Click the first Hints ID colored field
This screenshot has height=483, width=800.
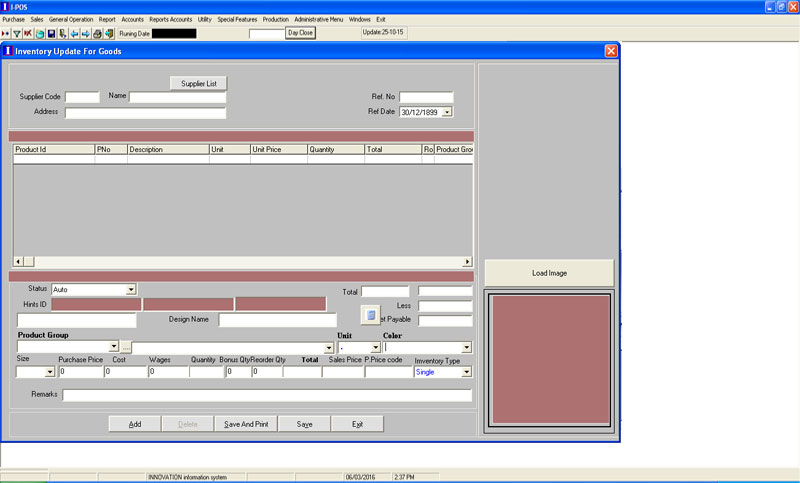click(x=96, y=304)
